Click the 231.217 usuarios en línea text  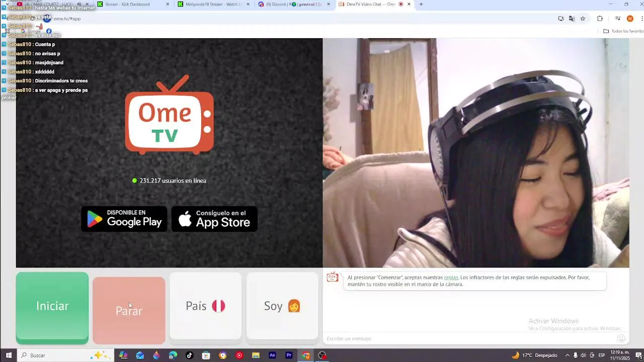pos(173,180)
